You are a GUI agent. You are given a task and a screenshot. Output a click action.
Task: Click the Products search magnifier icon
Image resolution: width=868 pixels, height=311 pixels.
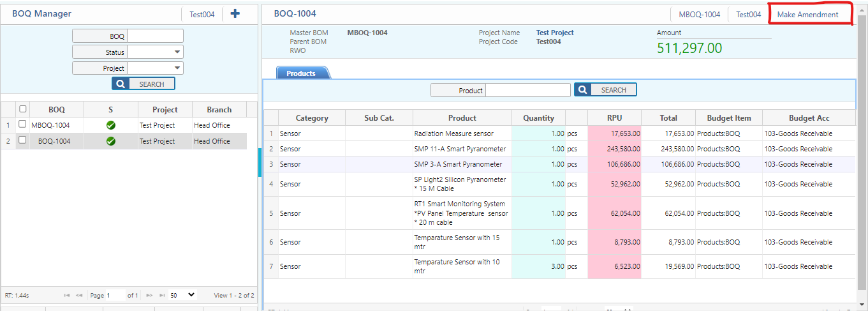coord(582,90)
